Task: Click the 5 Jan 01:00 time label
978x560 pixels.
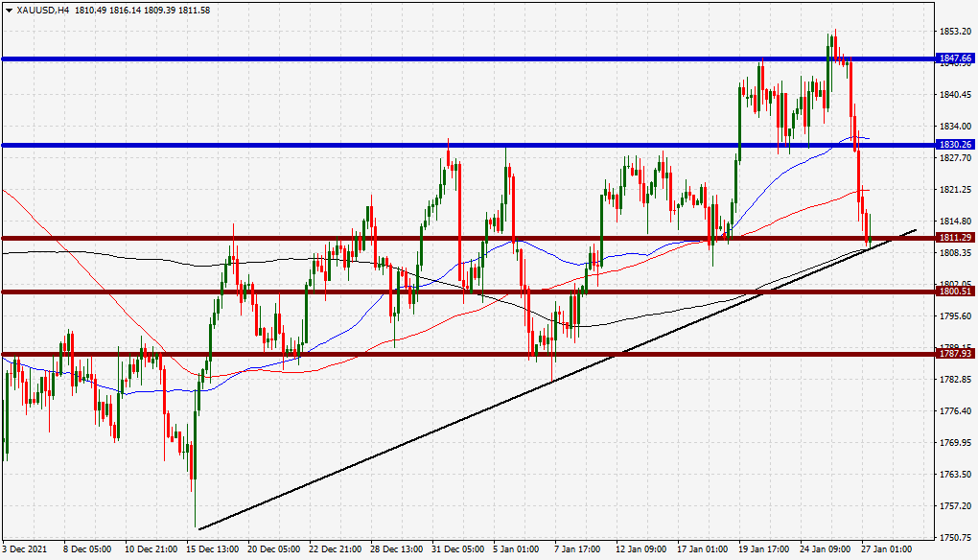Action: click(517, 549)
